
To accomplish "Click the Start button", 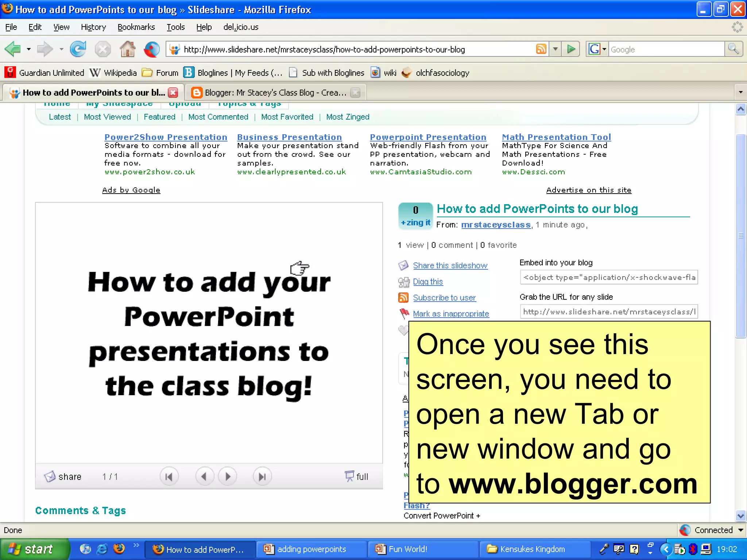I will [34, 549].
